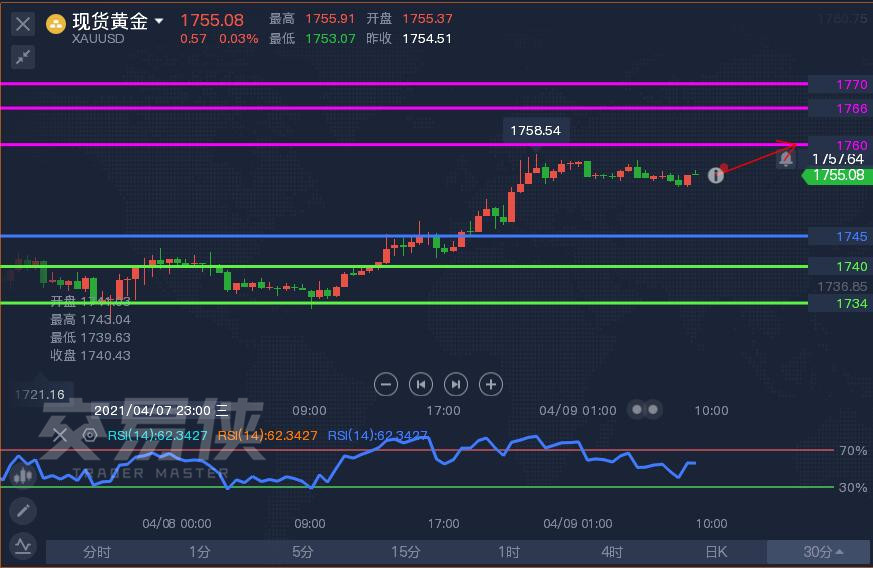Zoom in the chart with plus button
The image size is (873, 568).
[x=490, y=383]
